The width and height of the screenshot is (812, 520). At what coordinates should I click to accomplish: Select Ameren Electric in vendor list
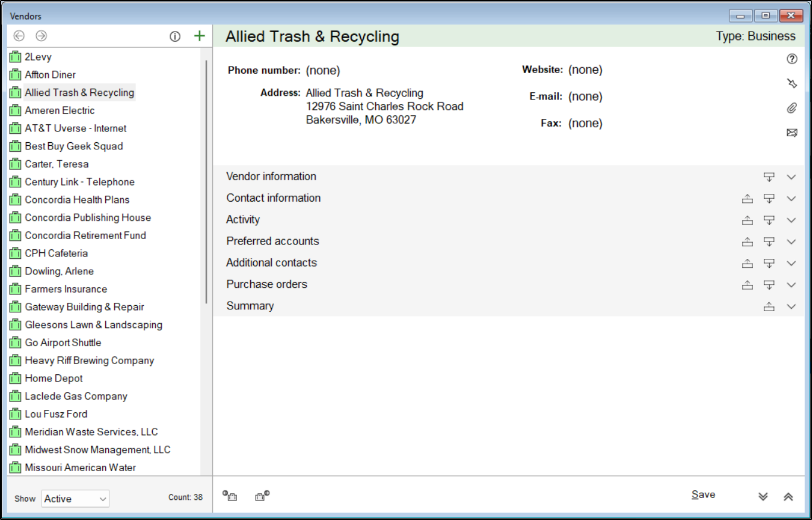tap(59, 111)
